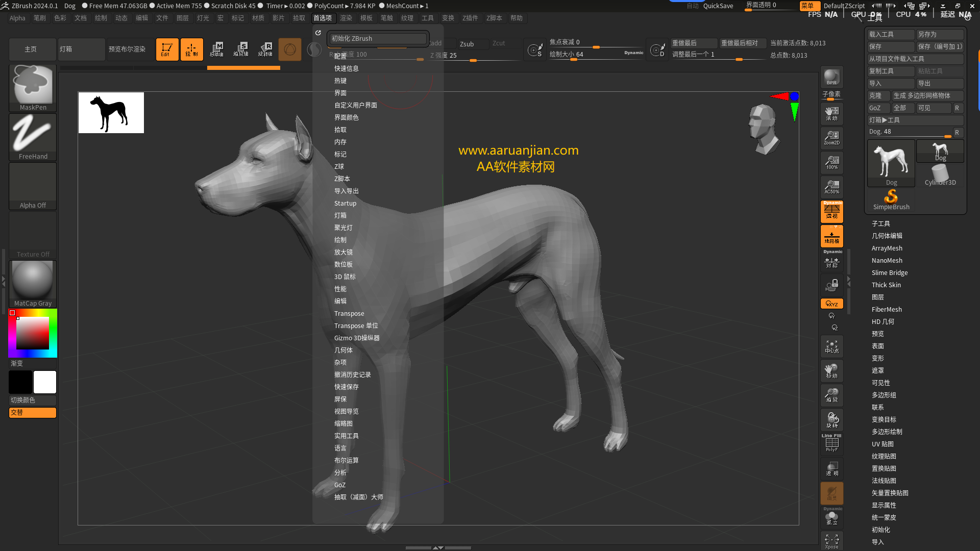The image size is (980, 551).
Task: Click the AC50% antialiased view icon
Action: click(x=831, y=187)
